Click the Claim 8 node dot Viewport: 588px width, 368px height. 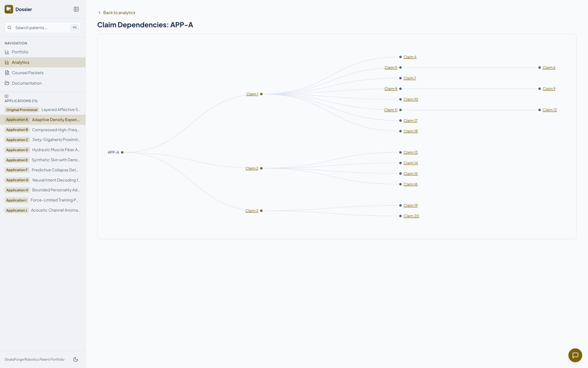(401, 89)
